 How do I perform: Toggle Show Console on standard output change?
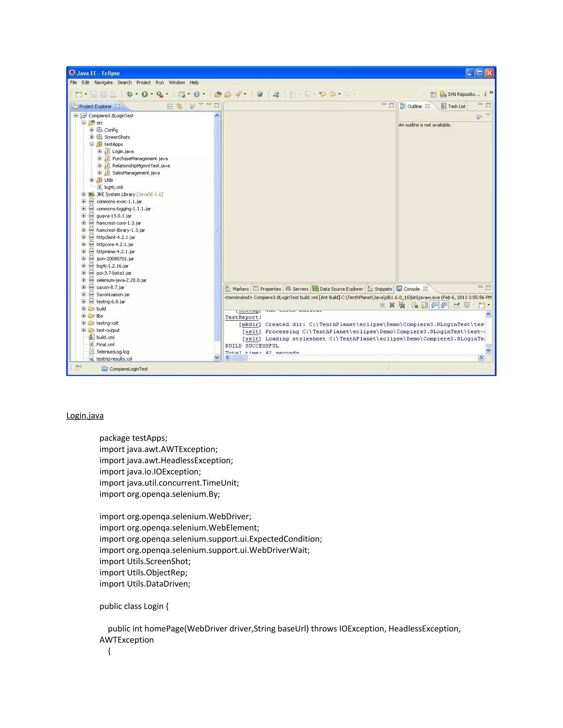click(434, 305)
